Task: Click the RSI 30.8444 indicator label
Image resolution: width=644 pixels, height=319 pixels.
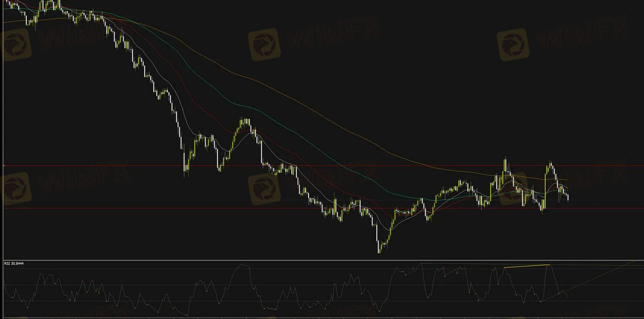Action: 14,263
